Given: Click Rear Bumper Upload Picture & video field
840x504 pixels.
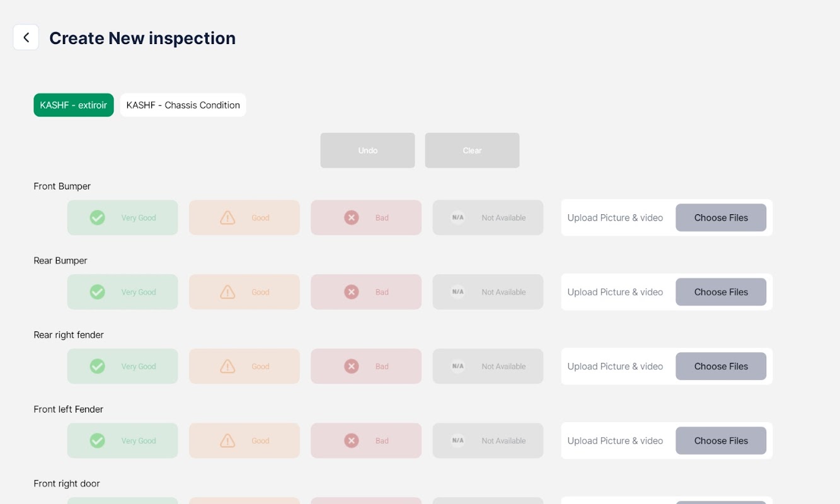Looking at the screenshot, I should coord(615,292).
